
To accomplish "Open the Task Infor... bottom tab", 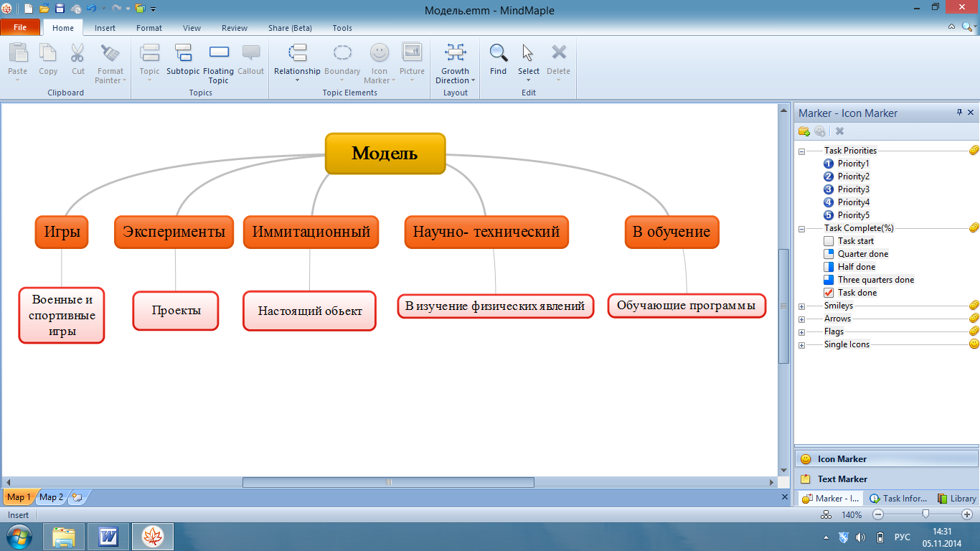I will coord(898,499).
